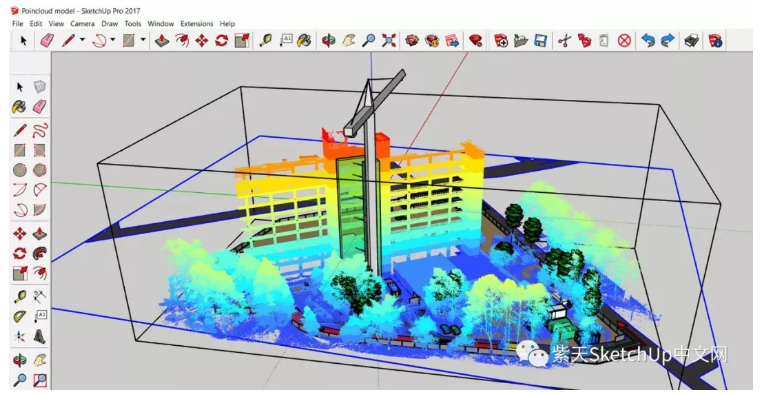This screenshot has height=394, width=765.
Task: Open the Extension Manager ruby icon
Action: point(476,40)
